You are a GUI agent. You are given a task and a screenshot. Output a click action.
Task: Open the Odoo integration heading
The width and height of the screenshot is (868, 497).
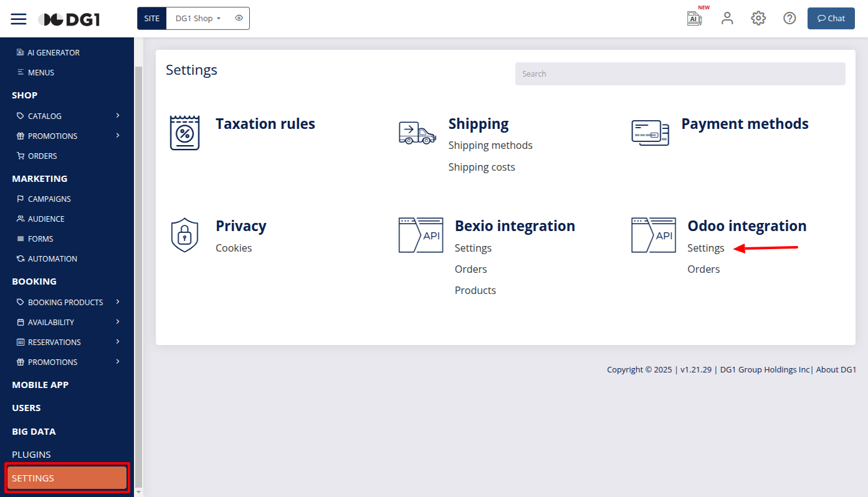tap(747, 226)
